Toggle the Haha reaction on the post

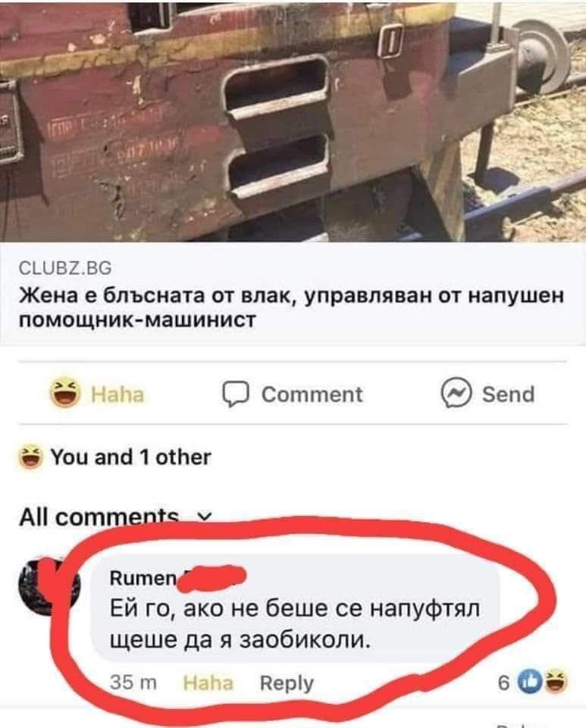(x=97, y=394)
